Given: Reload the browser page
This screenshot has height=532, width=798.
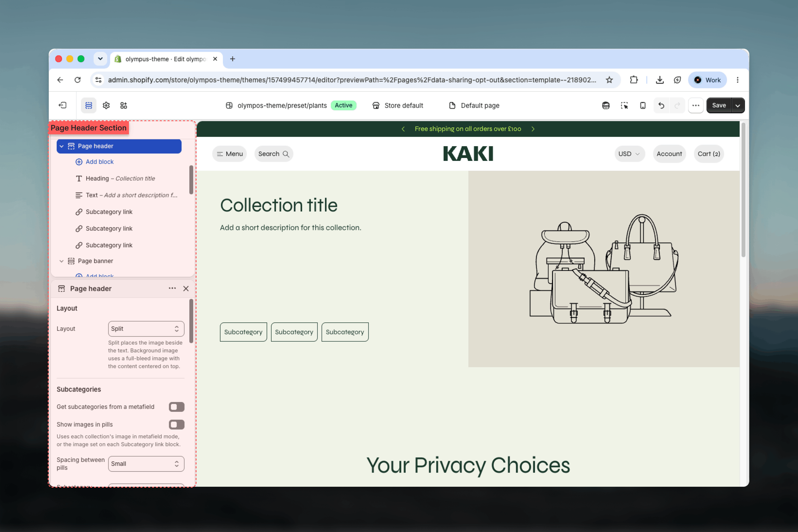Looking at the screenshot, I should point(78,80).
